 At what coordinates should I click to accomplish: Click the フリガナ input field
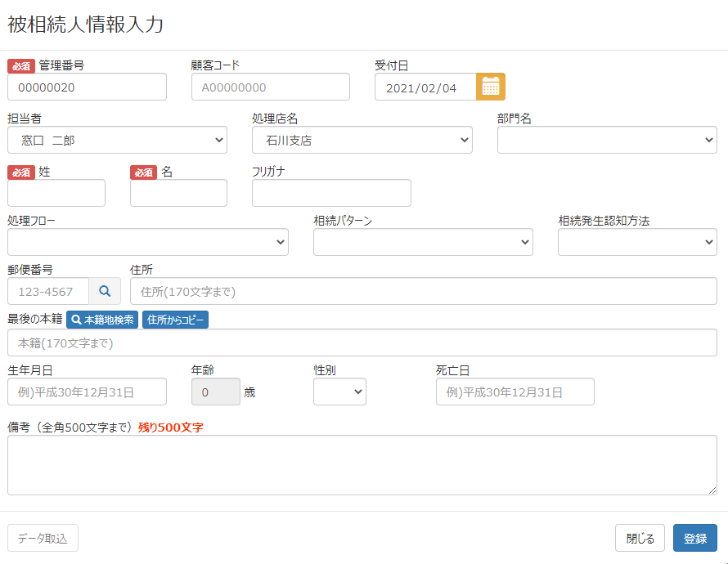tap(331, 193)
